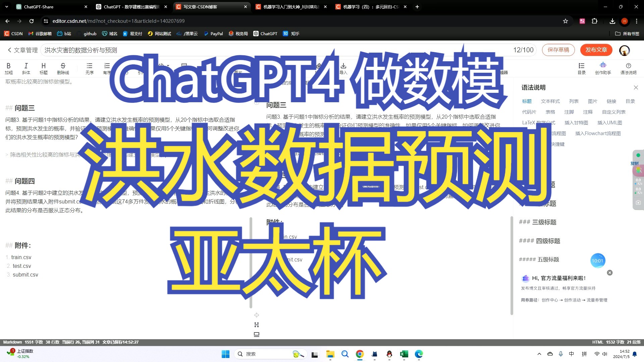Viewport: 644px width, 362px height.
Task: Switch to the ChatGPT 数学建模 browser tab
Action: click(131, 7)
